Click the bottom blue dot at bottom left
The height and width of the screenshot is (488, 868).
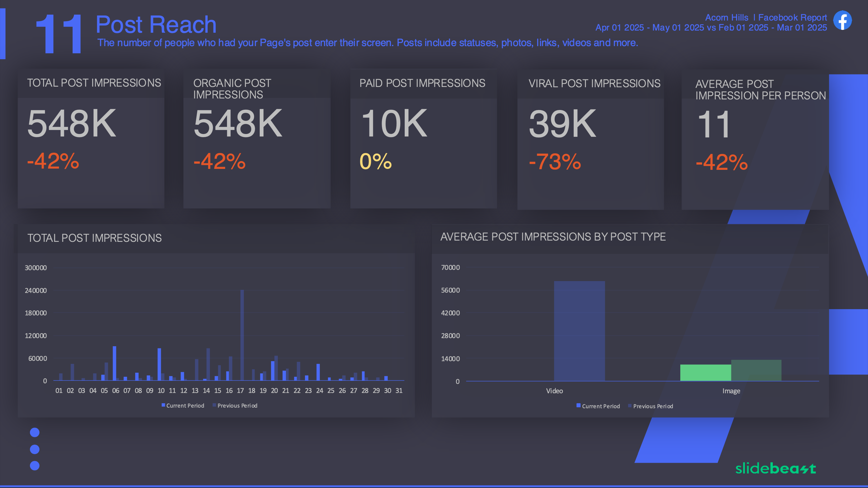pos(35,466)
